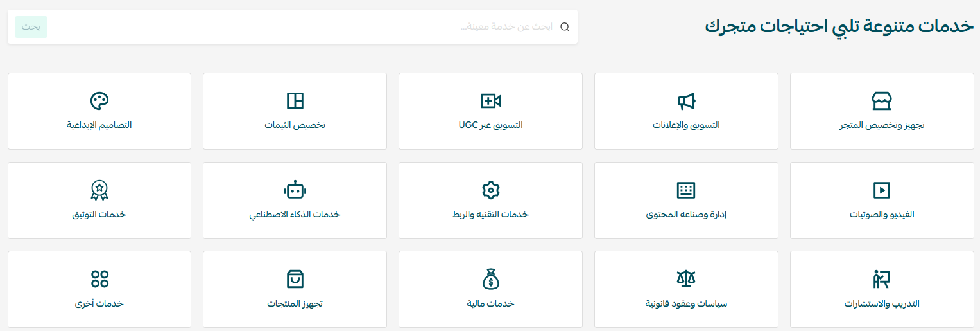The height and width of the screenshot is (331, 980).
Task: Click the magnifier icon in search bar
Action: click(565, 27)
